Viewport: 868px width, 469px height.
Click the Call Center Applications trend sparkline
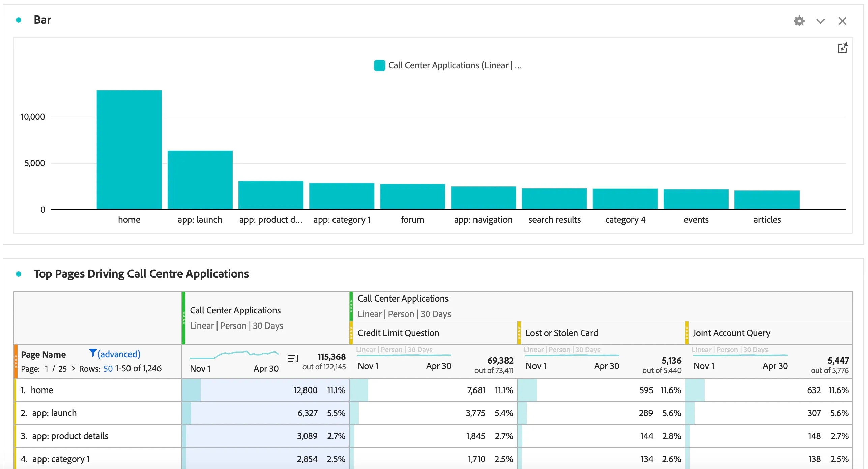click(234, 354)
